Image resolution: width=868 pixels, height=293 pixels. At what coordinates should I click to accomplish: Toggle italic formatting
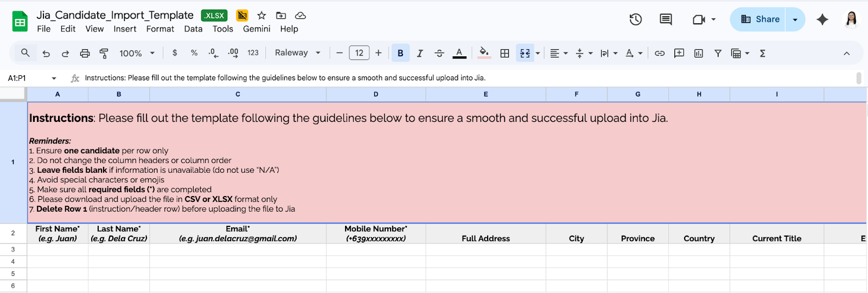(419, 53)
